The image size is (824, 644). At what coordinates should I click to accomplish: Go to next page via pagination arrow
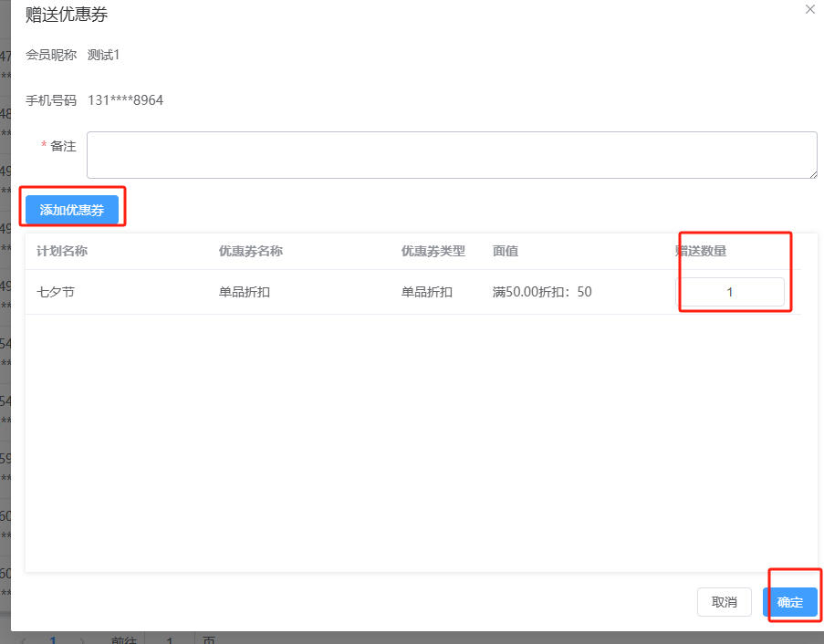point(82,640)
